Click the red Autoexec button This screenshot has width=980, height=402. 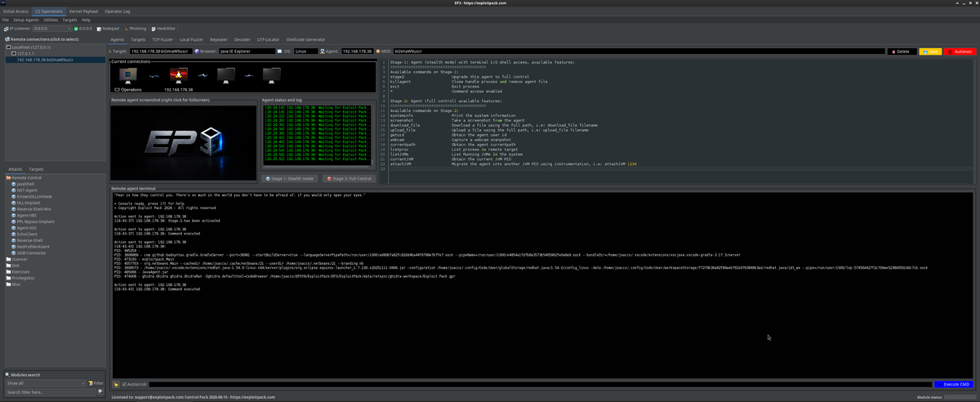point(960,51)
